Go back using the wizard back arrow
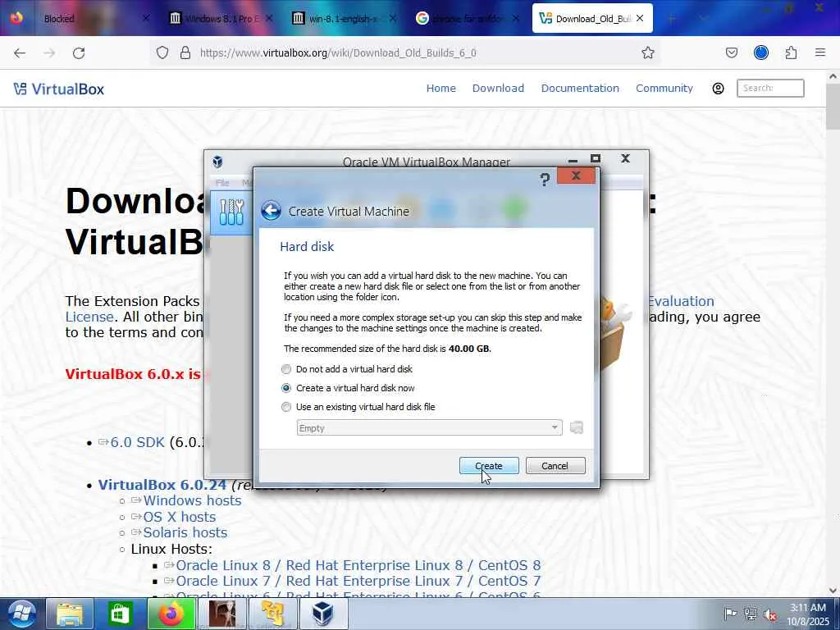Viewport: 840px width, 630px height. [271, 211]
